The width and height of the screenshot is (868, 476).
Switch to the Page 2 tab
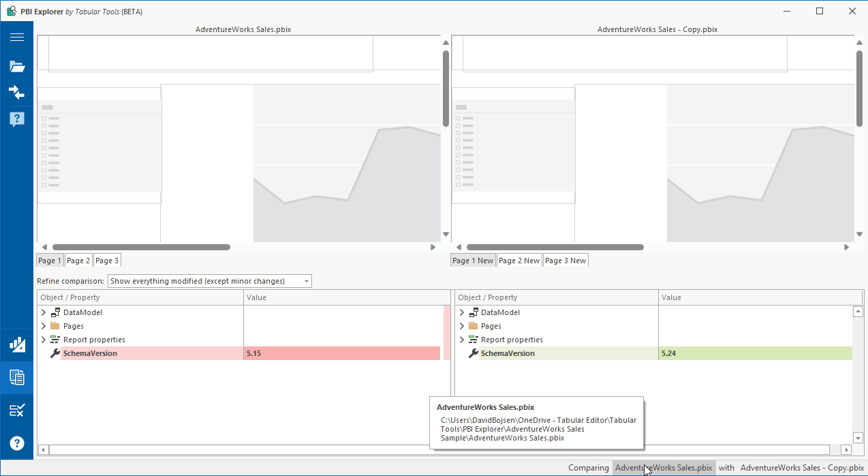[78, 260]
